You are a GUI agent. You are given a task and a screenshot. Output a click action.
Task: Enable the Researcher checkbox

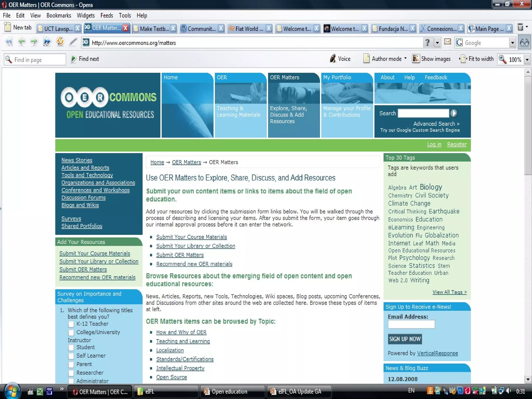coord(71,373)
